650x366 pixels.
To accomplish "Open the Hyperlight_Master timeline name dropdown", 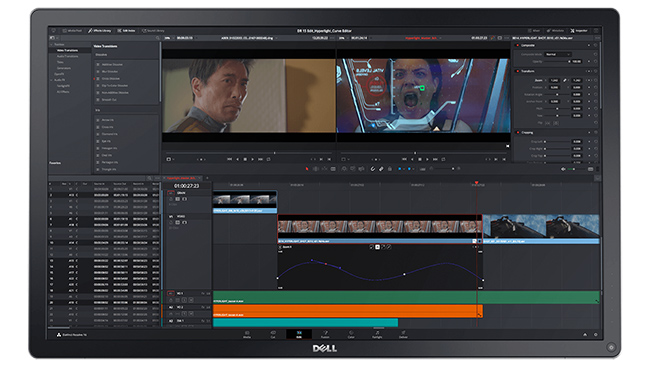I will click(423, 38).
